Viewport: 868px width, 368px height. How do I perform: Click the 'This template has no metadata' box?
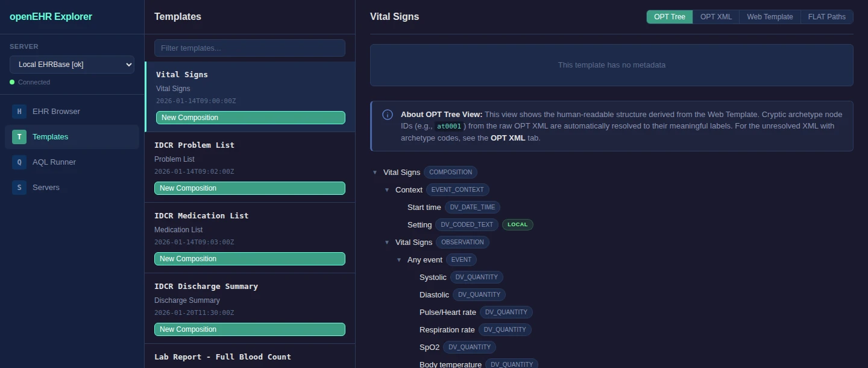(x=611, y=65)
